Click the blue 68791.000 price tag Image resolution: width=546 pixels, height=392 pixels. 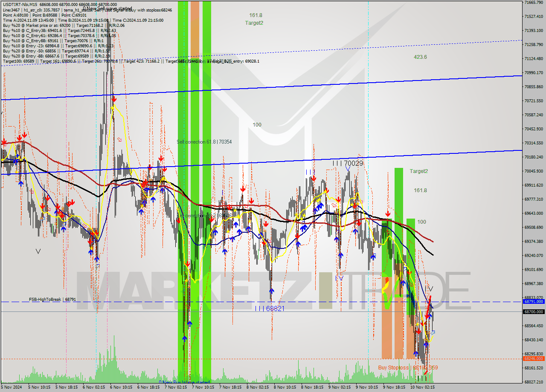pyautogui.click(x=534, y=301)
